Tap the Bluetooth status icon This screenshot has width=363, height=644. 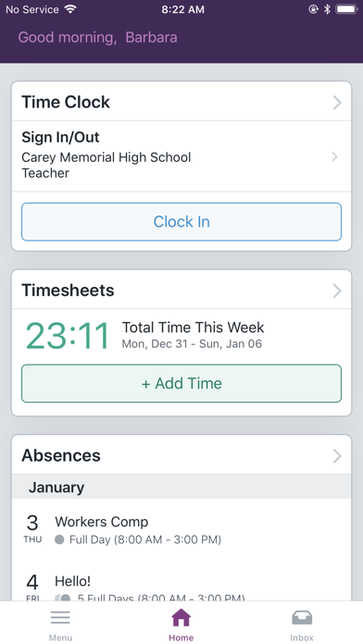(327, 9)
